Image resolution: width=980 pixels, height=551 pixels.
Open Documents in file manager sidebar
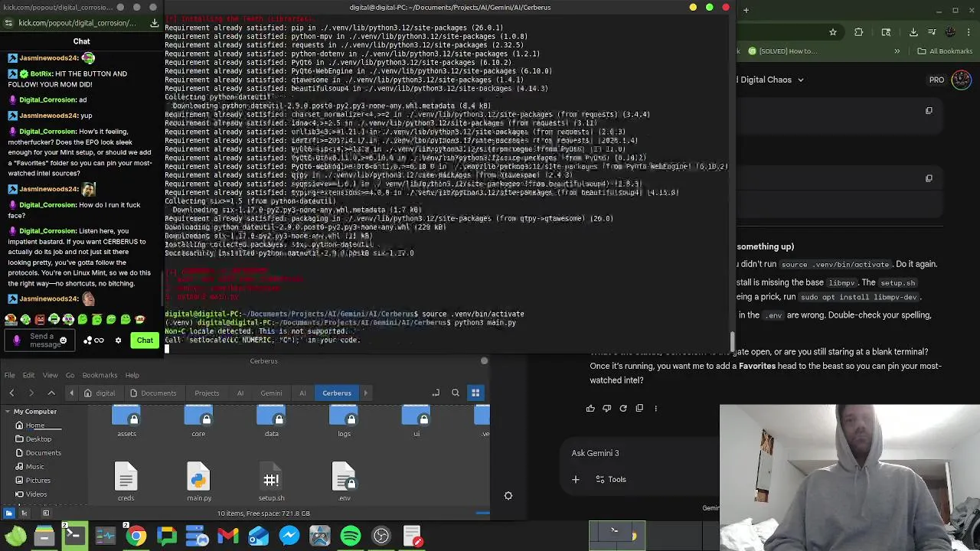click(x=43, y=453)
